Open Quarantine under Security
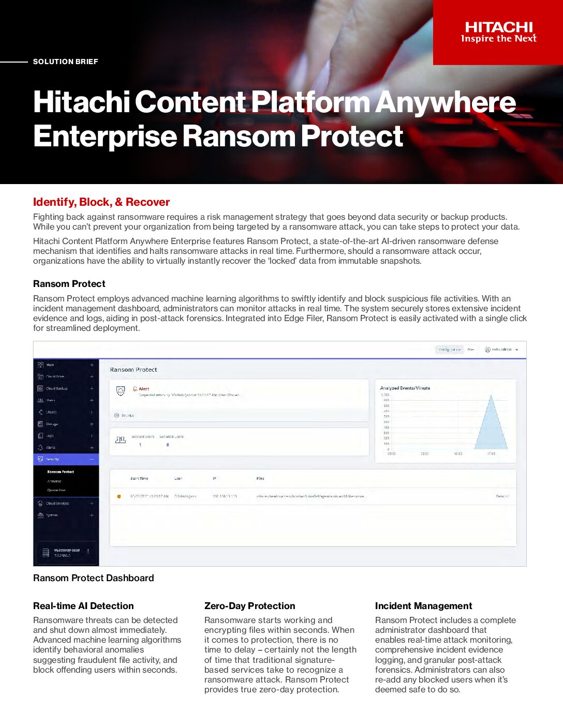The height and width of the screenshot is (728, 563). click(56, 490)
